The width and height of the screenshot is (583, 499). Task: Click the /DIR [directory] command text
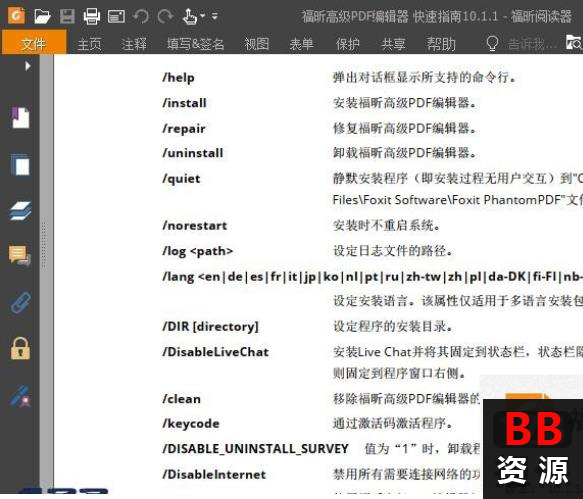[x=210, y=327]
